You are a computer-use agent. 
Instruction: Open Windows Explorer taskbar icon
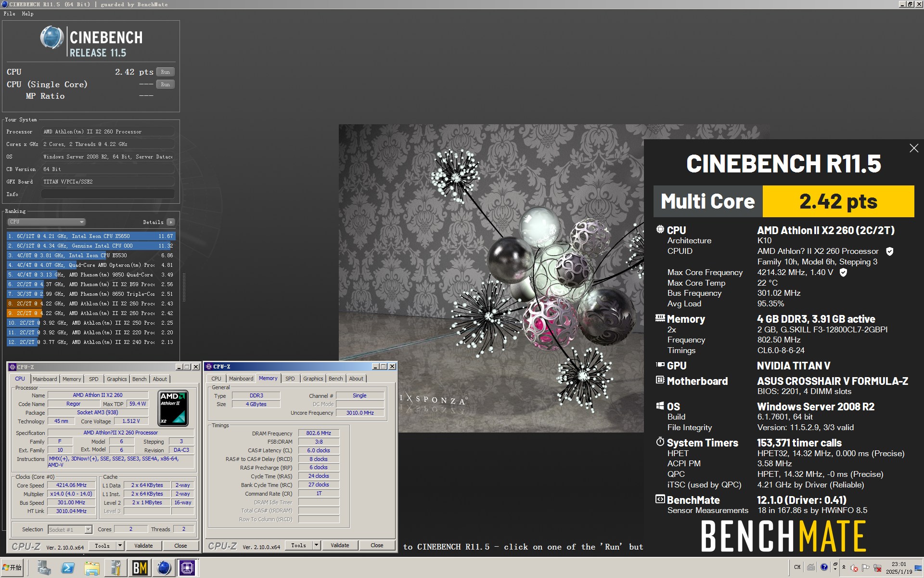tap(92, 568)
